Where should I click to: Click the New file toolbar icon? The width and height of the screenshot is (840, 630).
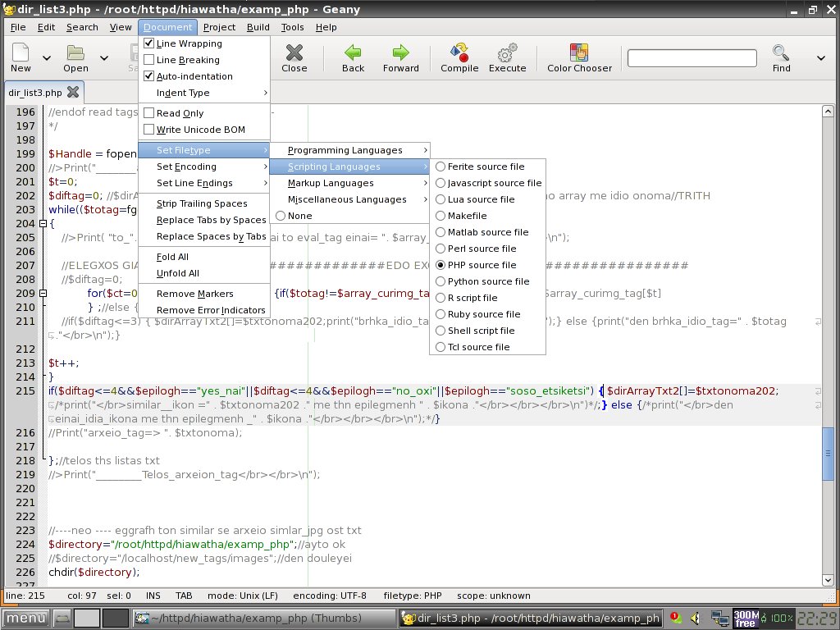(21, 52)
